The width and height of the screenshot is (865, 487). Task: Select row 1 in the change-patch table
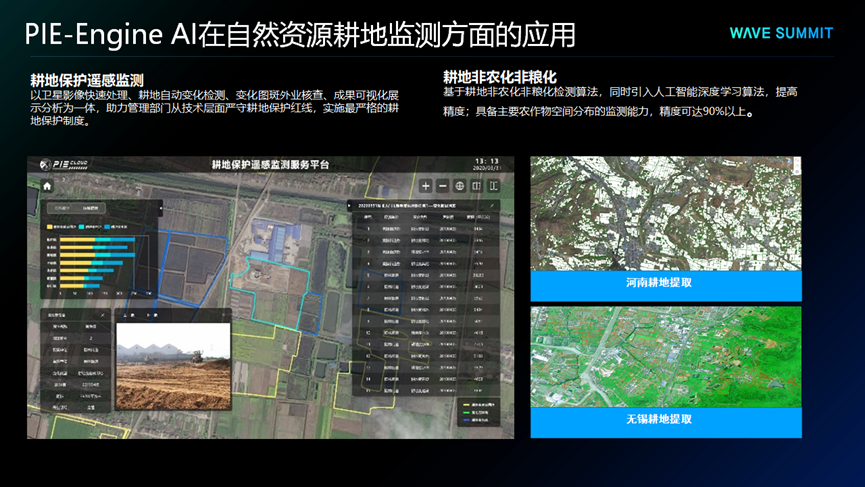point(426,228)
